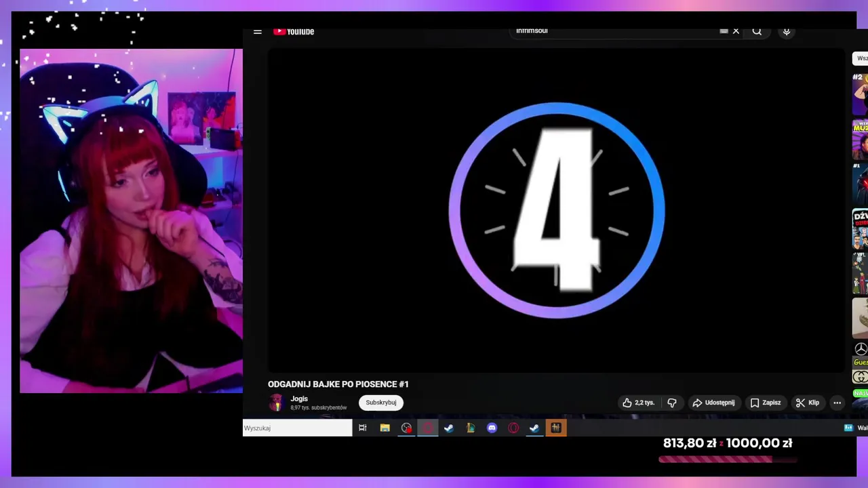Screen dimensions: 868x488
Task: Open the green-yellow app taskbar icon
Action: (x=471, y=428)
